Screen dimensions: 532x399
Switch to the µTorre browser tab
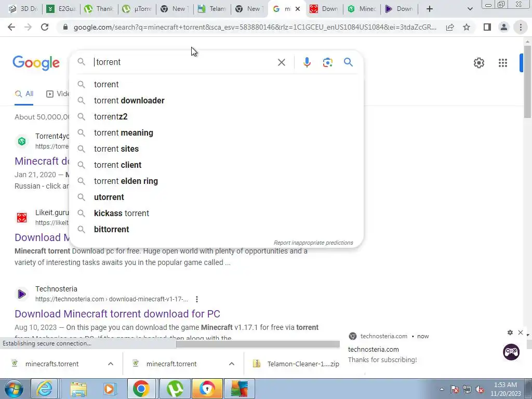coord(137,9)
